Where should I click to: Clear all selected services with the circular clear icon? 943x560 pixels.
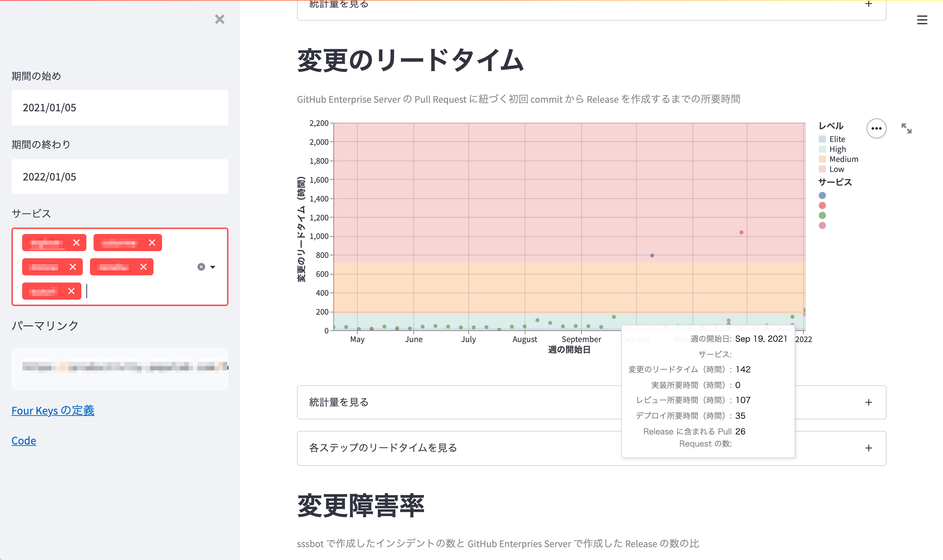click(201, 267)
